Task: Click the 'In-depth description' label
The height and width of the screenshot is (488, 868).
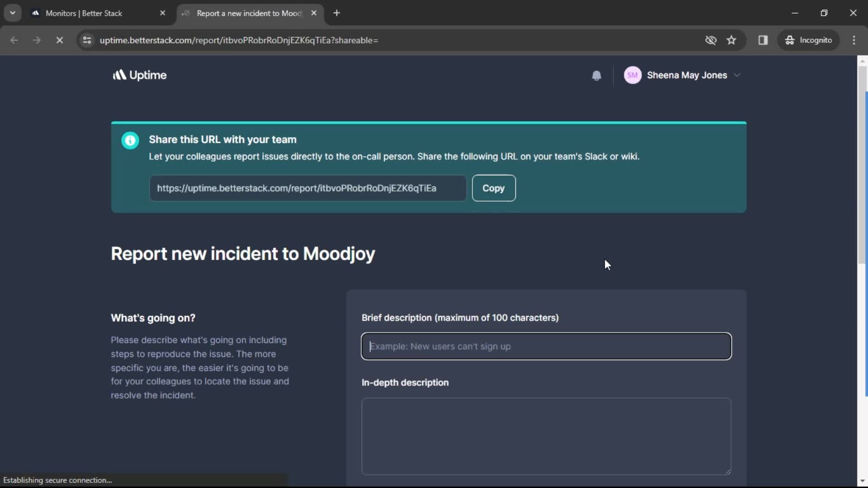Action: pos(405,383)
